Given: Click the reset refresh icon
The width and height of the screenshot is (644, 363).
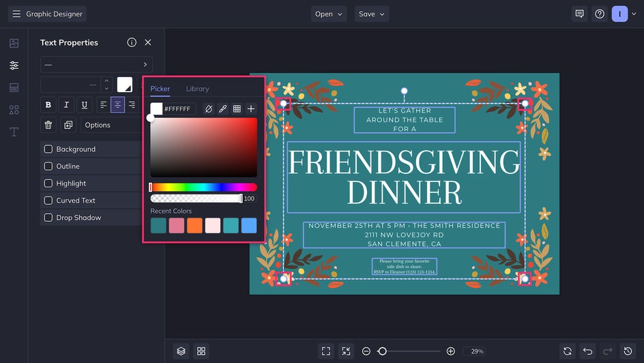Looking at the screenshot, I should 568,351.
